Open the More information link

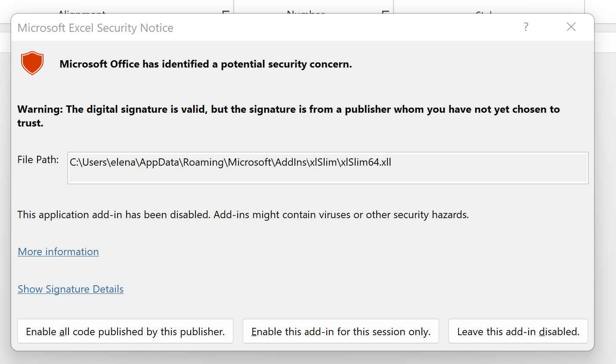click(58, 252)
